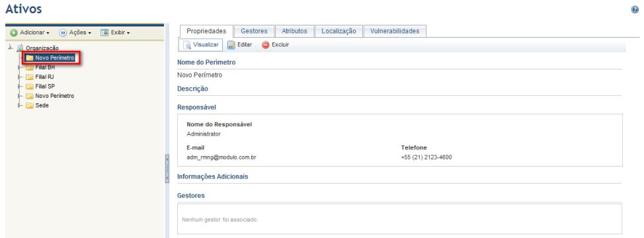
Task: Click the Nome do Perímetro heading
Action: pyautogui.click(x=206, y=62)
